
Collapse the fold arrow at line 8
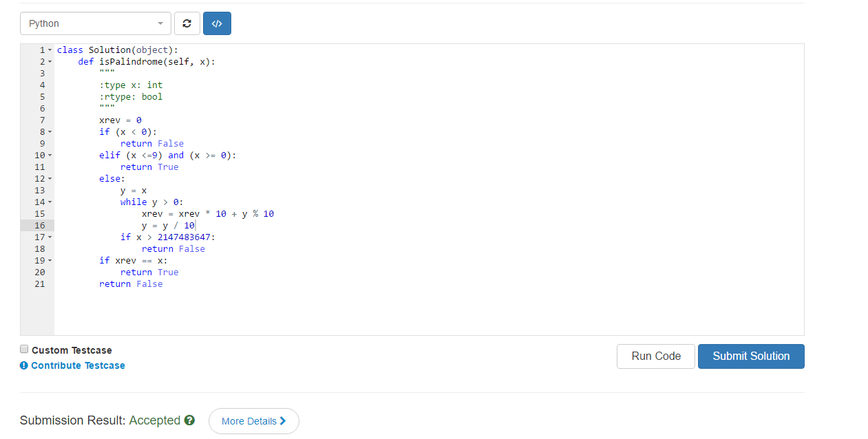click(50, 132)
